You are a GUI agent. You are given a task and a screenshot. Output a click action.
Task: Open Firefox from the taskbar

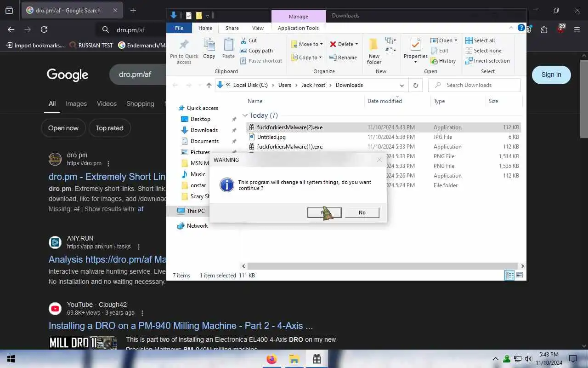(x=272, y=359)
